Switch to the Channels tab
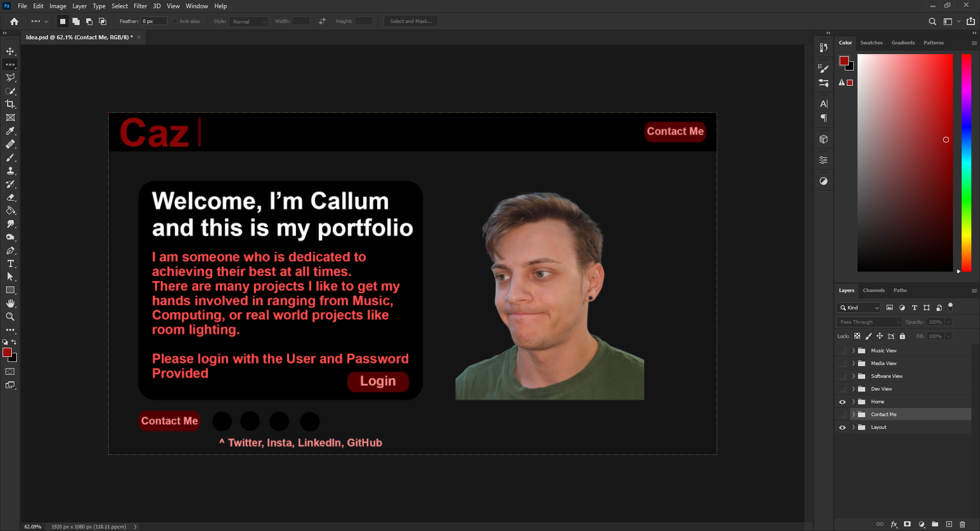Image resolution: width=980 pixels, height=531 pixels. 874,290
